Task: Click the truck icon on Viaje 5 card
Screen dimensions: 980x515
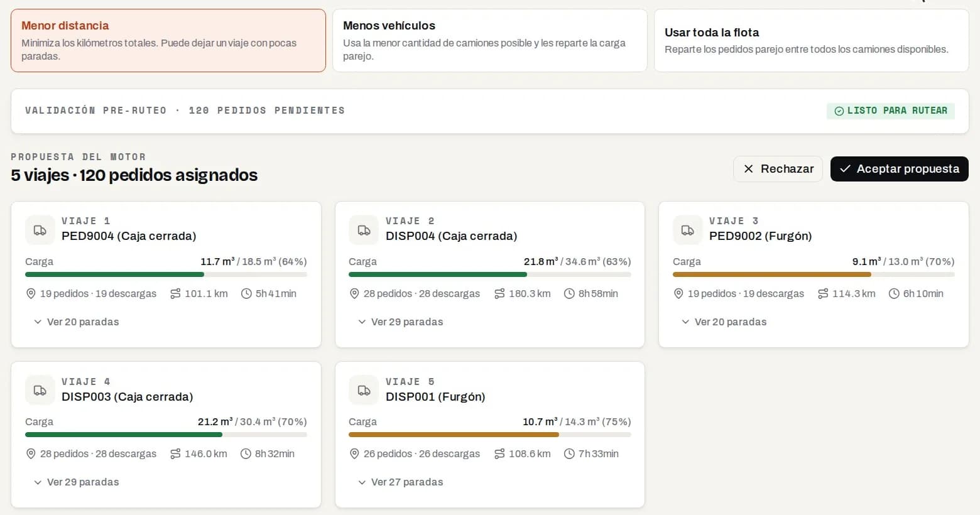Action: (x=364, y=391)
